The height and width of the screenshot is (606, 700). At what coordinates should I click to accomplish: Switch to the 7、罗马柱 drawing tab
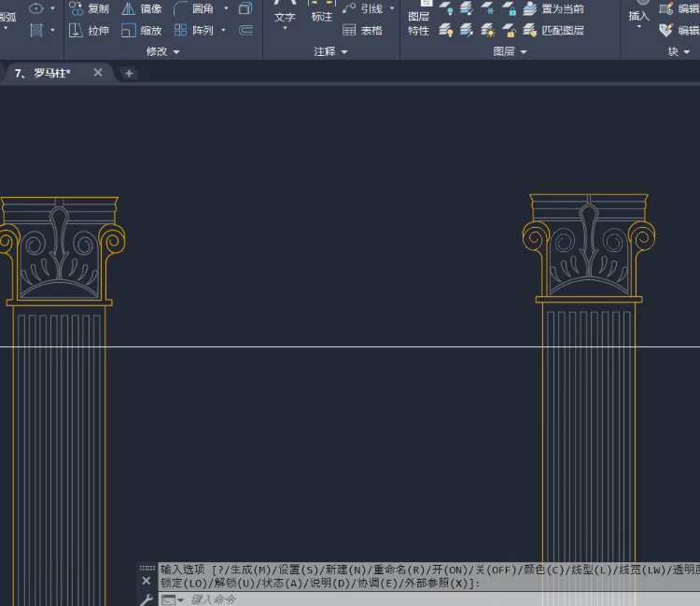(42, 73)
